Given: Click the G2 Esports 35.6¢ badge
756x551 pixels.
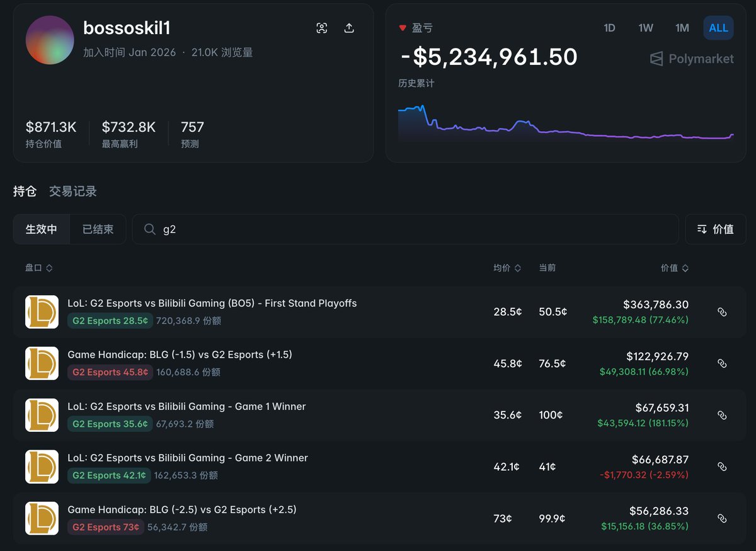Looking at the screenshot, I should [x=110, y=424].
